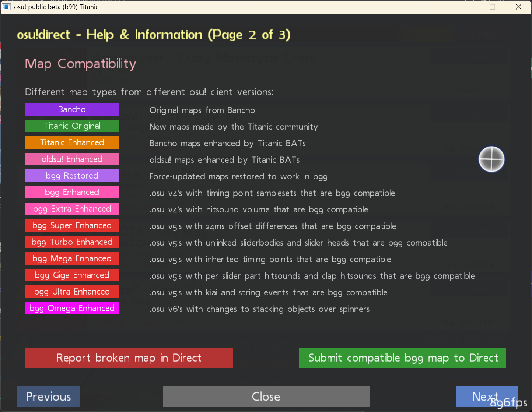Select the b99 Ultra Enhanced label
This screenshot has width=532, height=412.
tap(72, 292)
